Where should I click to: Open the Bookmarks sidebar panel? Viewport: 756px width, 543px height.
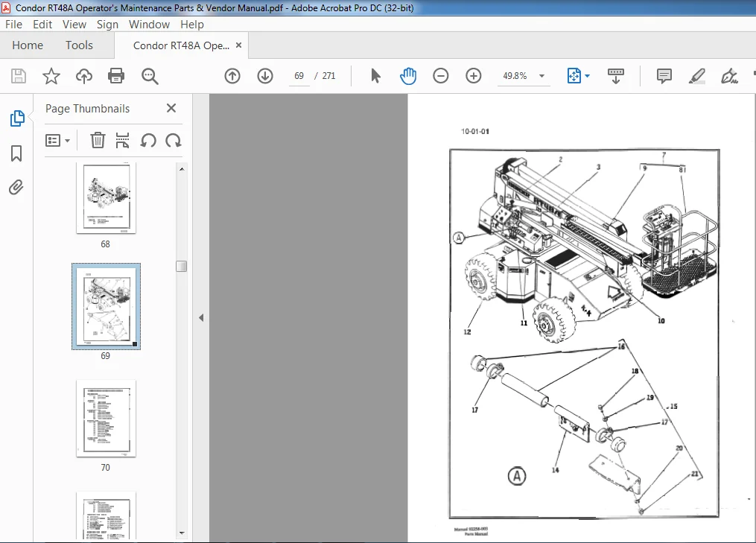[x=16, y=153]
